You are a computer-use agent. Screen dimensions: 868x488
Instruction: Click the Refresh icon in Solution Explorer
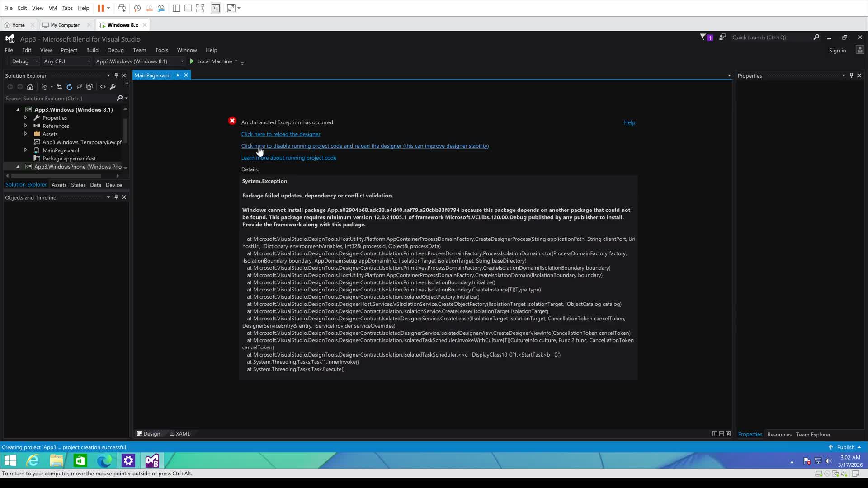click(x=69, y=87)
